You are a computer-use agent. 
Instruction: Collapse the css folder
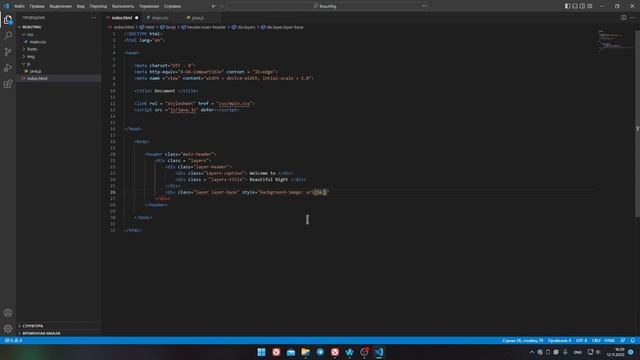click(x=29, y=34)
